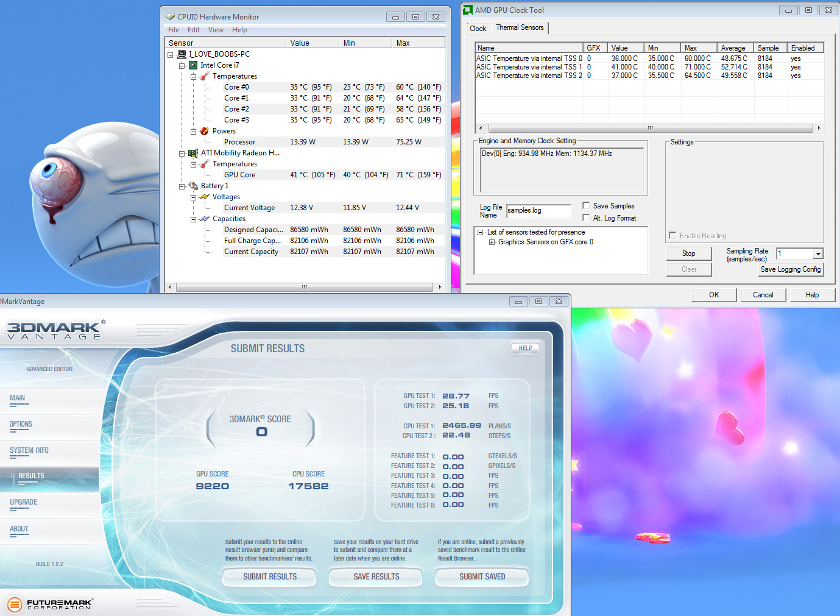Screen dimensions: 840x616
Task: Go to the MAIN section in 3DMark
Action: [18, 398]
